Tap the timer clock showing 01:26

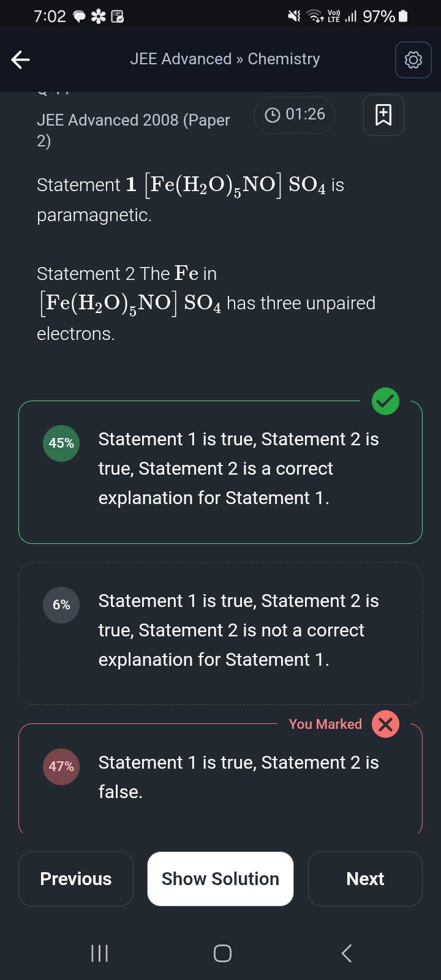(295, 115)
